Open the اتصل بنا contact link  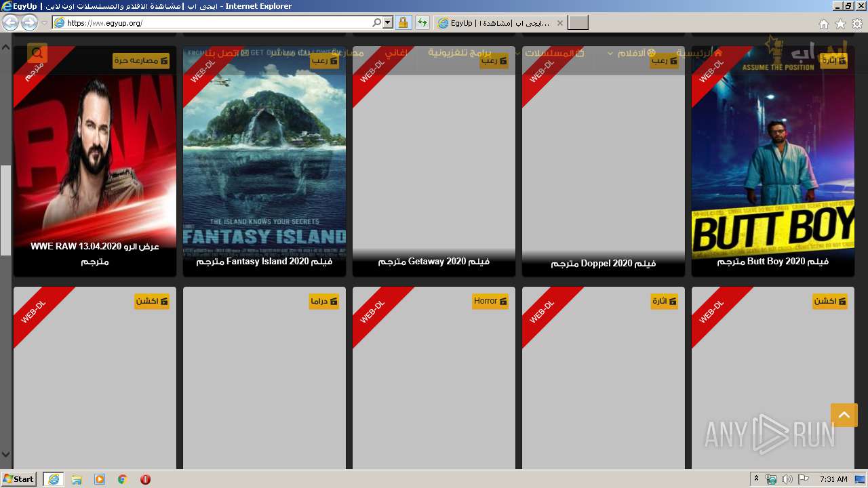[226, 53]
